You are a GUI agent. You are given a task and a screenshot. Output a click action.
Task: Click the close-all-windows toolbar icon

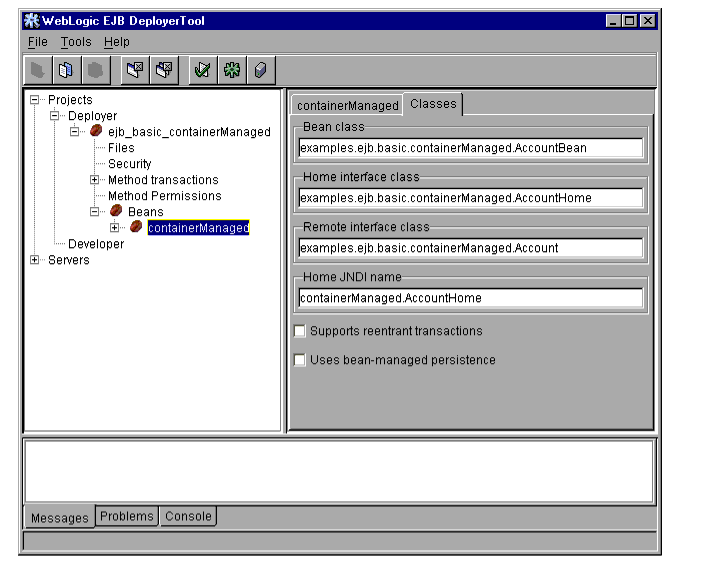[x=164, y=70]
